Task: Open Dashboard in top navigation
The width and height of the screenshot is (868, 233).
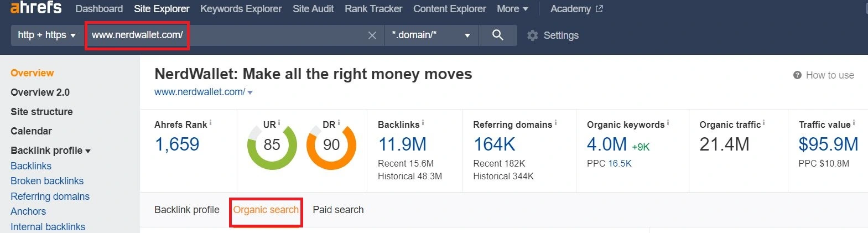Action: [99, 9]
